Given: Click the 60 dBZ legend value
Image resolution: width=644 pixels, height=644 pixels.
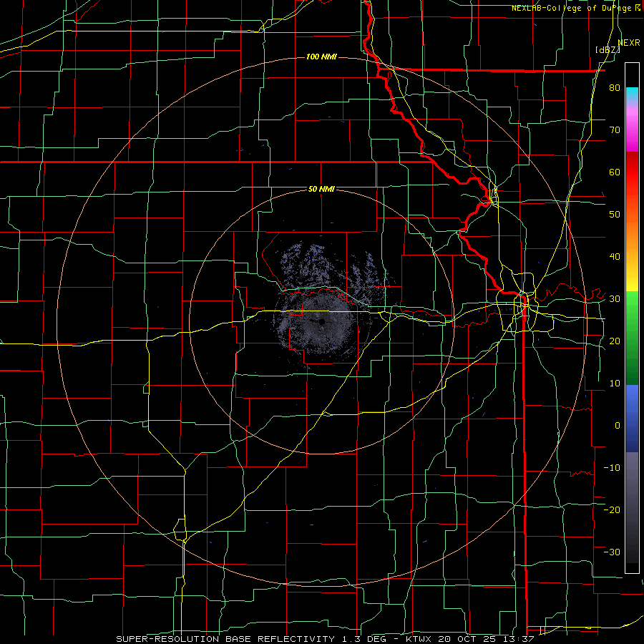Looking at the screenshot, I should pyautogui.click(x=615, y=172).
